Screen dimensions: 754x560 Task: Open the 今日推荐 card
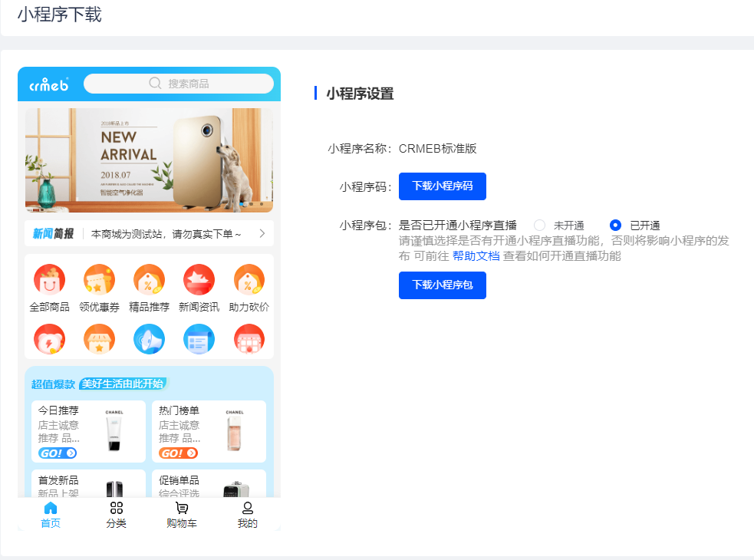[88, 432]
